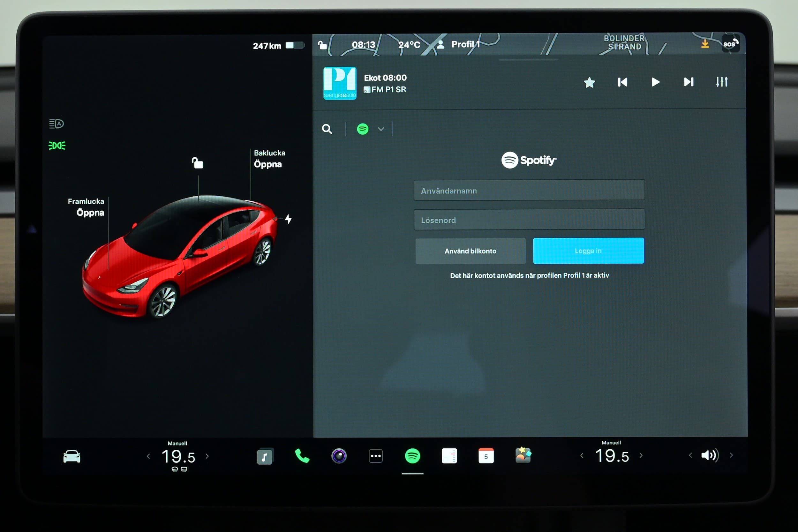Screen dimensions: 798x532
Task: Tap the Ekot 08:00 program title
Action: pos(385,78)
